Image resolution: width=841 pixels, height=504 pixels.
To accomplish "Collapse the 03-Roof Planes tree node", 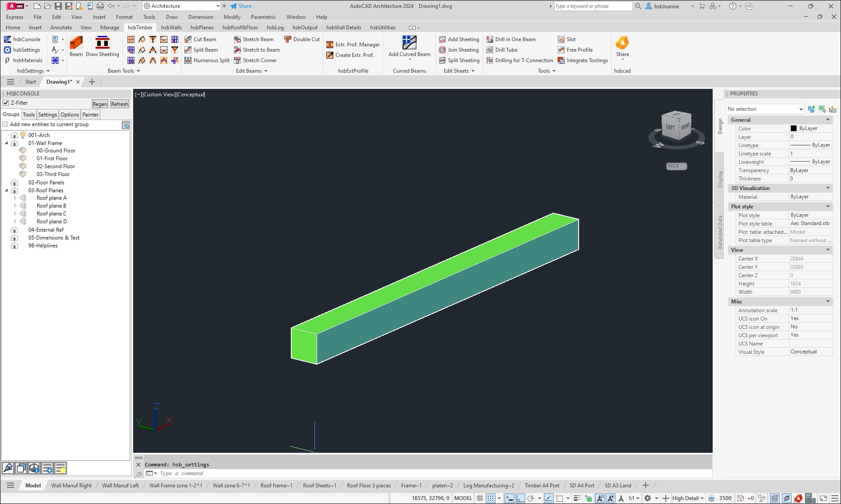I will point(7,190).
